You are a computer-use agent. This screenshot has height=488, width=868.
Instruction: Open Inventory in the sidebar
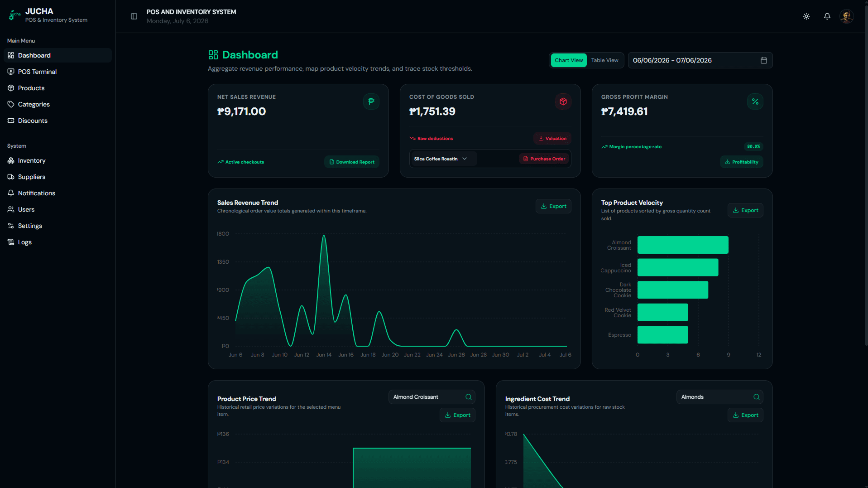click(58, 160)
